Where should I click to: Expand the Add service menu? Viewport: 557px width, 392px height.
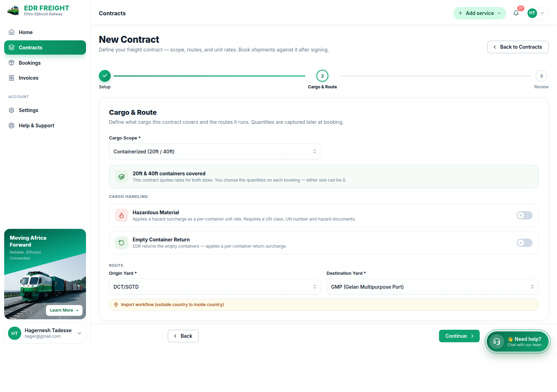coord(480,13)
